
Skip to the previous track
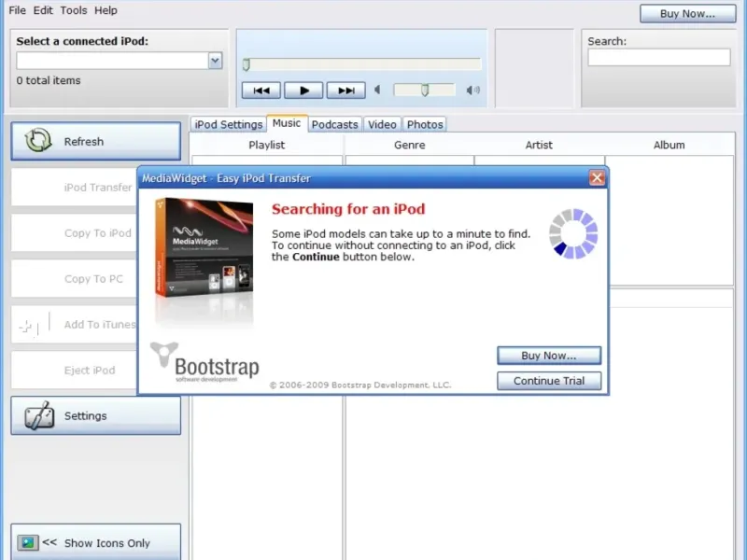coord(261,90)
